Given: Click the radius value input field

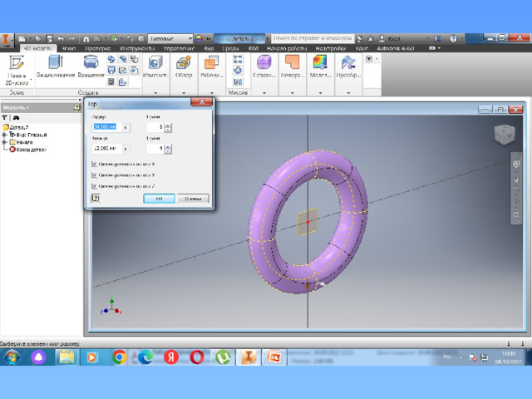Looking at the screenshot, I should pyautogui.click(x=106, y=127).
